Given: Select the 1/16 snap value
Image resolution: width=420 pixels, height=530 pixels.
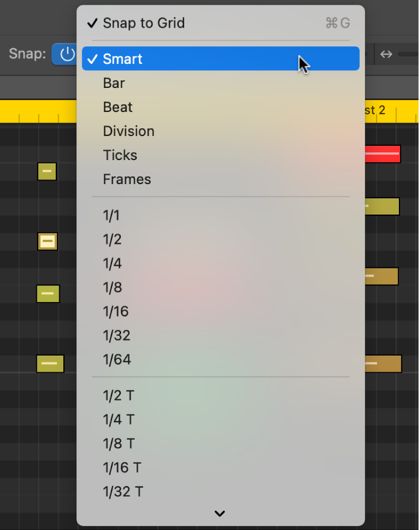Looking at the screenshot, I should tap(116, 311).
